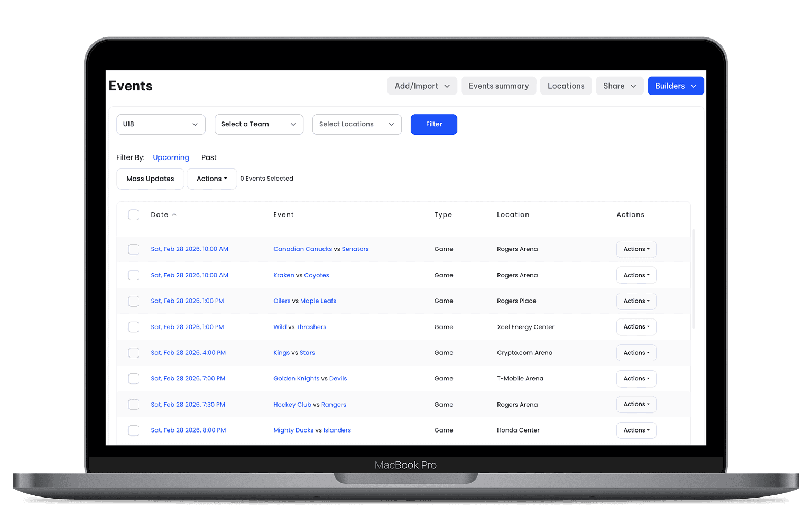Click Honda Center location cell
Screen dimensions: 812x516
coord(518,430)
